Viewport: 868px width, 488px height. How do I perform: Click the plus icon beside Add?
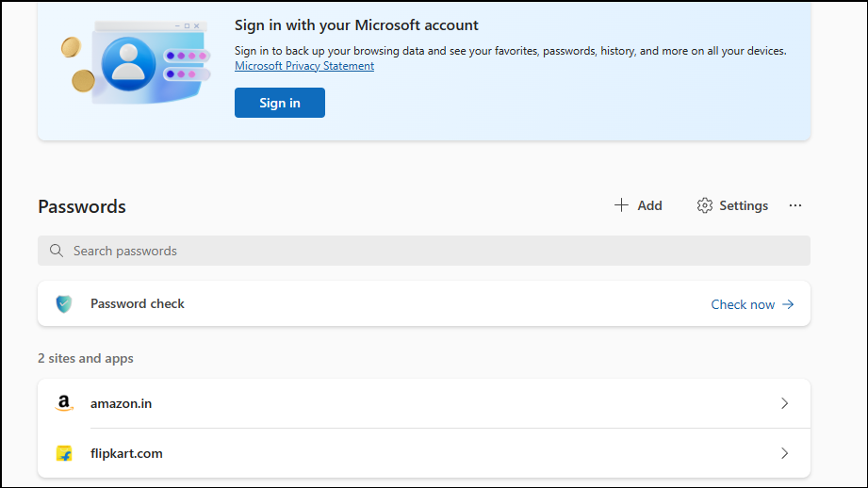pyautogui.click(x=621, y=205)
